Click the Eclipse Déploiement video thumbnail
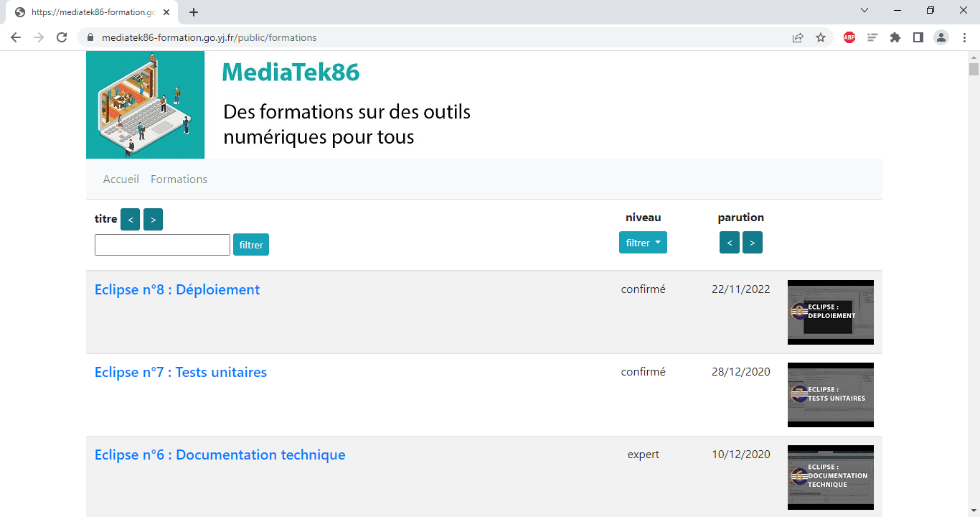 [831, 312]
